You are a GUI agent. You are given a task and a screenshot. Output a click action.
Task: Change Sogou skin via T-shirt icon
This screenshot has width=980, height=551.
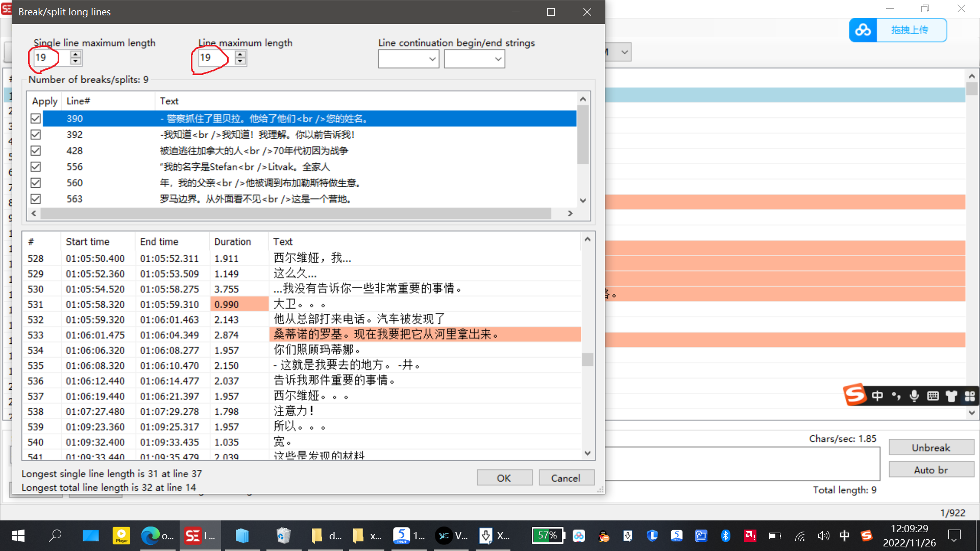[x=951, y=395]
